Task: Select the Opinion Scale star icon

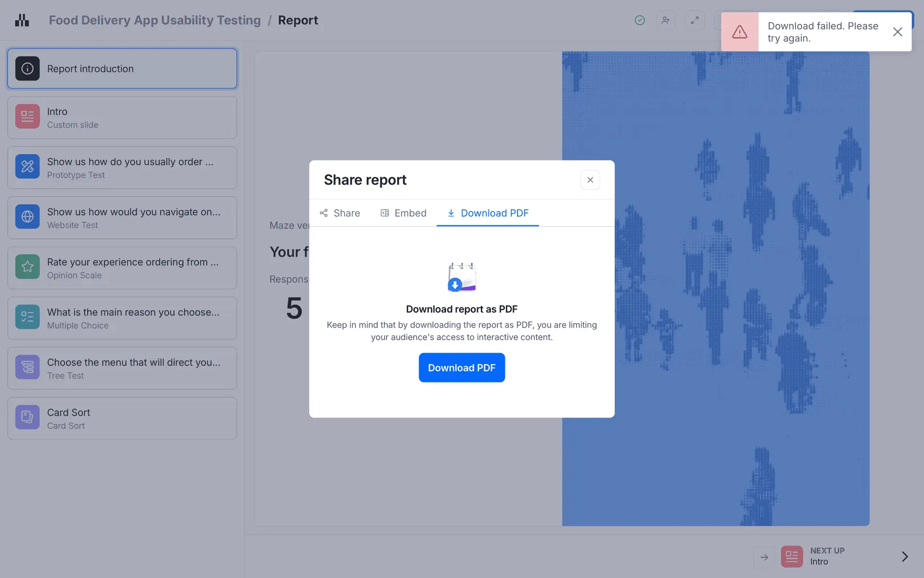Action: tap(27, 267)
